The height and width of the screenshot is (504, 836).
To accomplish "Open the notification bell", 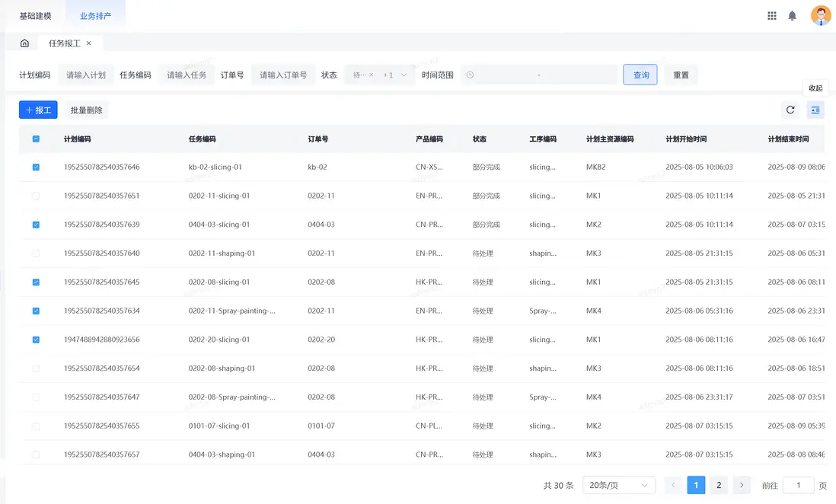I will pyautogui.click(x=793, y=15).
